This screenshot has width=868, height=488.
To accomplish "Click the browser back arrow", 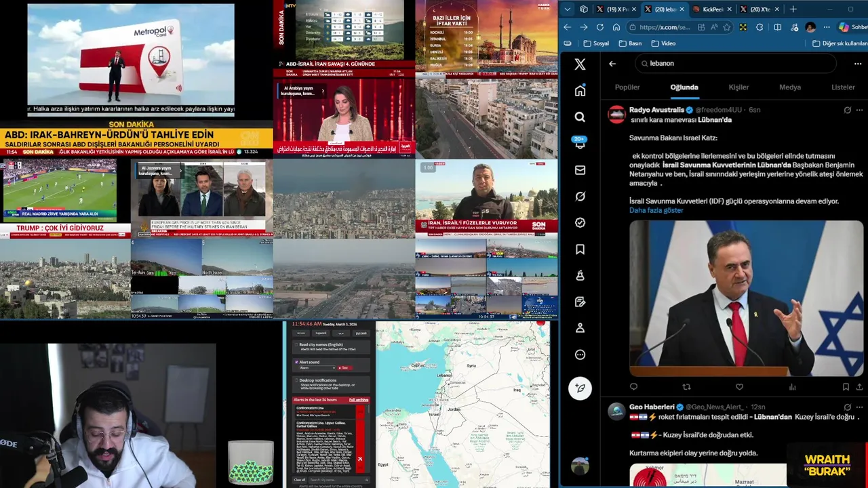I will 568,27.
